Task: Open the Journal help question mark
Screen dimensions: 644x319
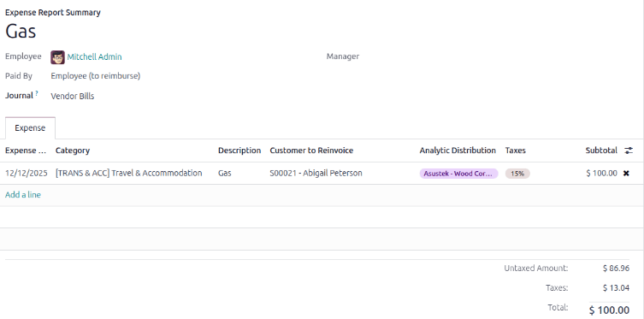Action: click(37, 93)
